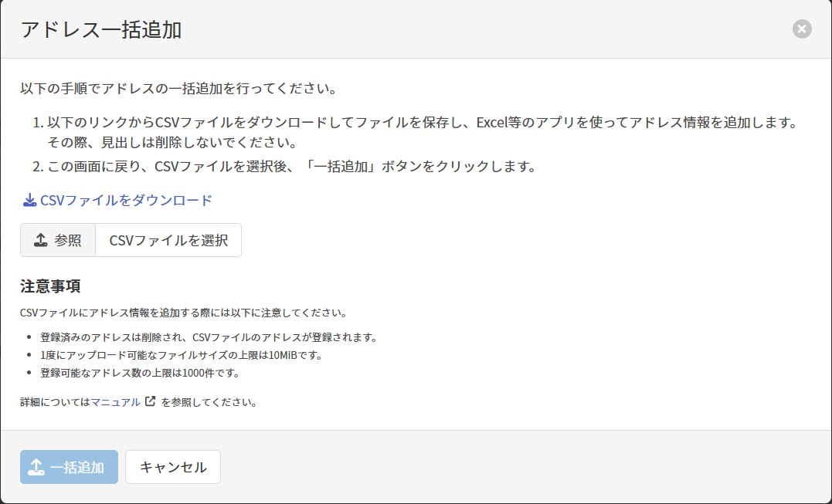Click the upload icon on 参照 button
Image resolution: width=832 pixels, height=504 pixels.
[x=41, y=240]
